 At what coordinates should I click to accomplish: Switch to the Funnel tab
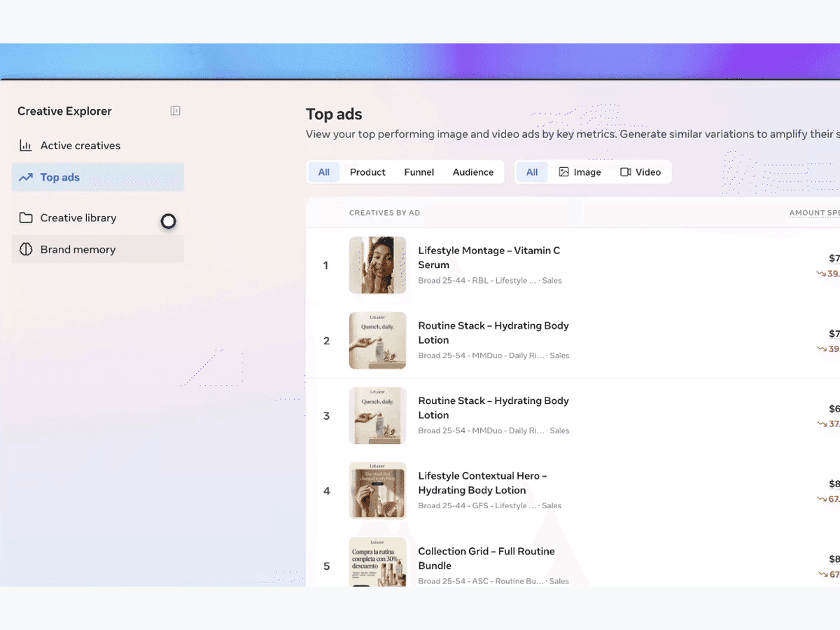tap(419, 172)
